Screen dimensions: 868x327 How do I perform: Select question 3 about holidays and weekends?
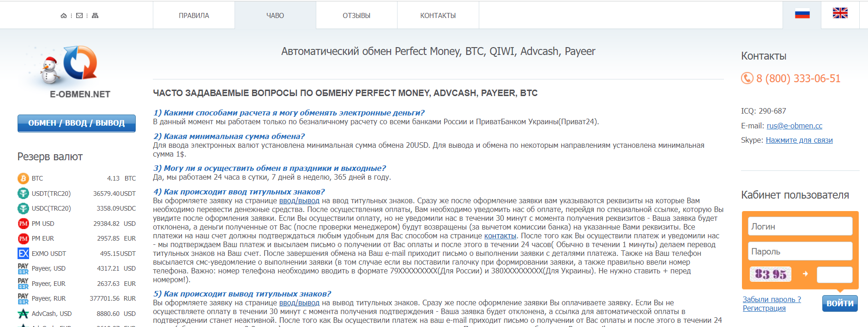[269, 168]
